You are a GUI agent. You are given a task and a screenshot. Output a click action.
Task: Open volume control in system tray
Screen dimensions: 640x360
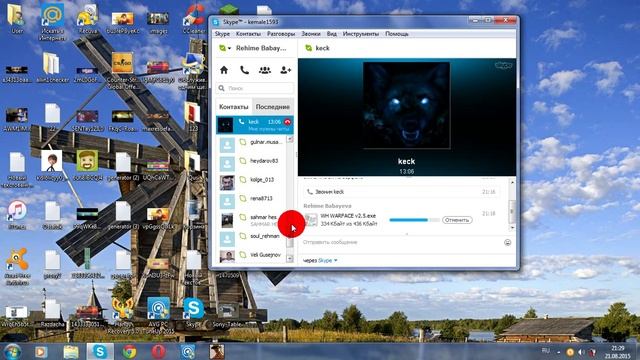click(x=581, y=352)
